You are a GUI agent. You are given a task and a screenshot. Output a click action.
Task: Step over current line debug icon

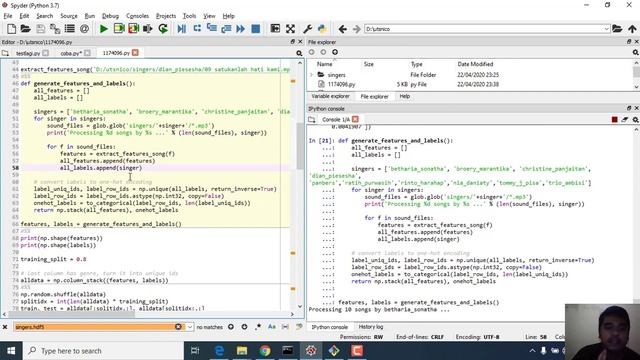[x=197, y=29]
